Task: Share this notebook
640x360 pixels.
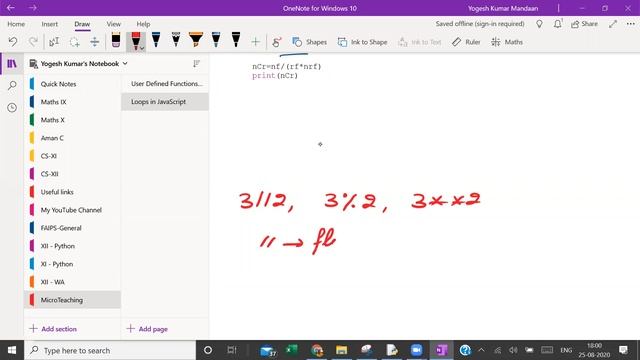Action: pyautogui.click(x=584, y=24)
